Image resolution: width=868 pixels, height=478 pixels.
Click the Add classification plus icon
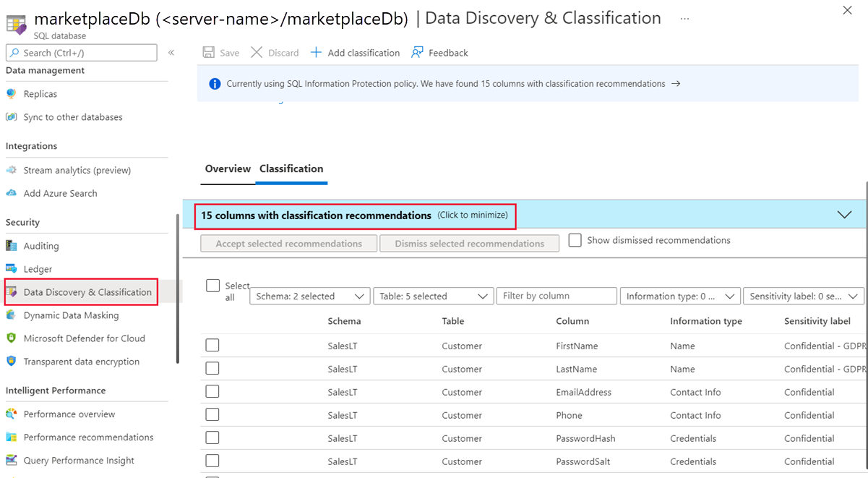point(316,53)
